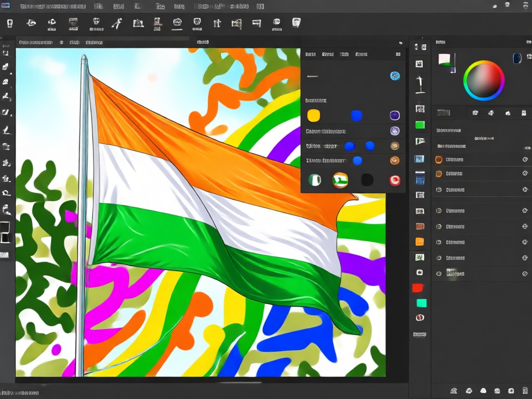Click the green-and-white round icon in floating panel
Image resolution: width=532 pixels, height=399 pixels.
pyautogui.click(x=314, y=180)
